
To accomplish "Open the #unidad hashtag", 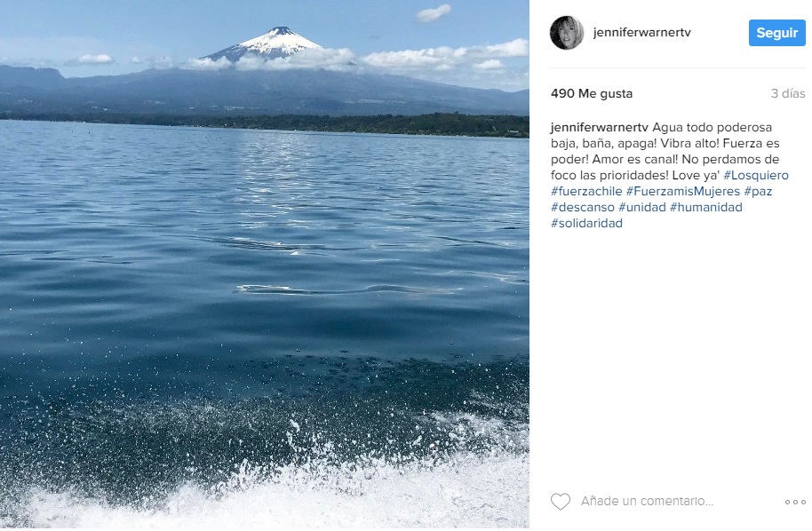I will pyautogui.click(x=641, y=208).
